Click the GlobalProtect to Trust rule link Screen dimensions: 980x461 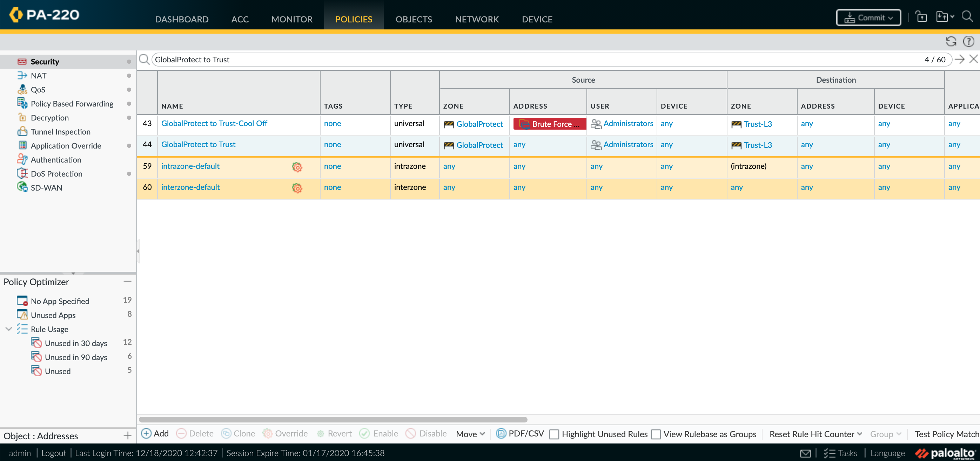coord(198,145)
